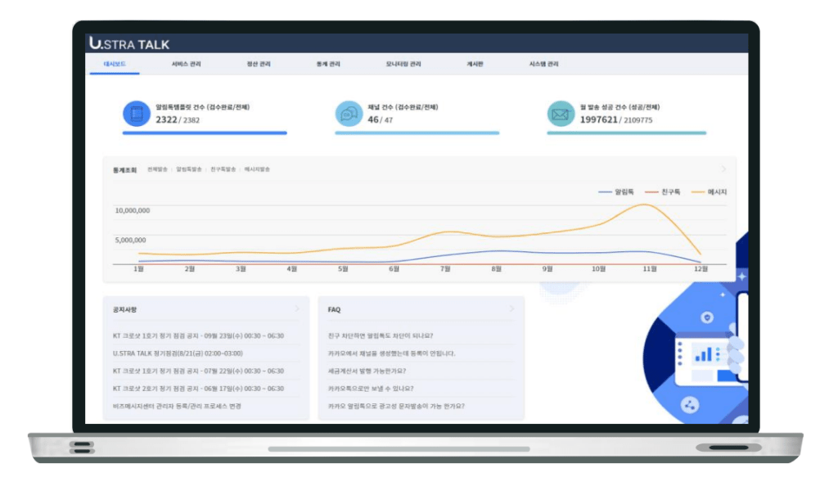Click the 알림톡템플릿 건수 (검수완료/전체) label
This screenshot has width=838, height=504.
[203, 107]
